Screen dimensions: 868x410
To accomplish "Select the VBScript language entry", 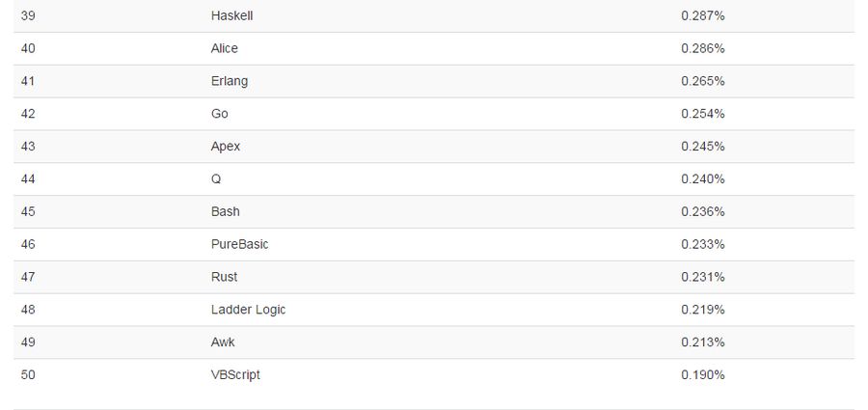I will (235, 375).
